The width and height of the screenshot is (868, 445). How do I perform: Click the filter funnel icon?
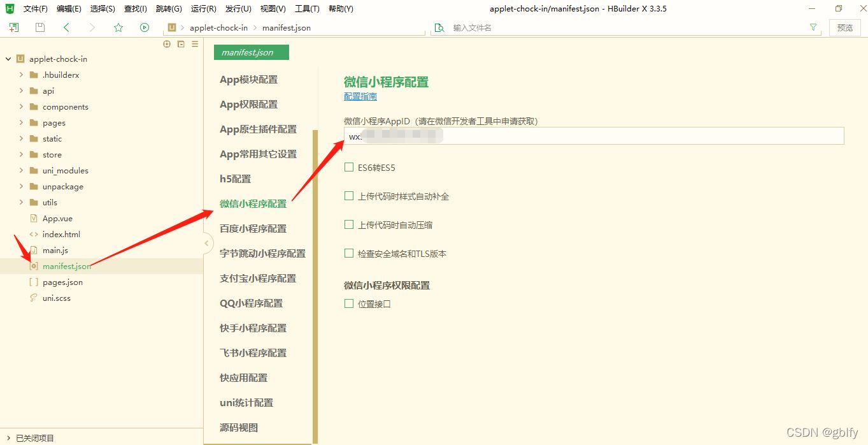tap(814, 27)
